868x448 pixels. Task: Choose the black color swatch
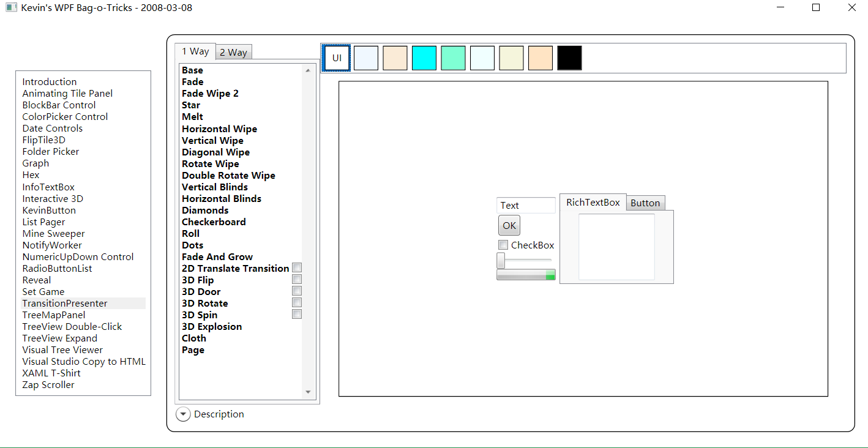click(569, 58)
